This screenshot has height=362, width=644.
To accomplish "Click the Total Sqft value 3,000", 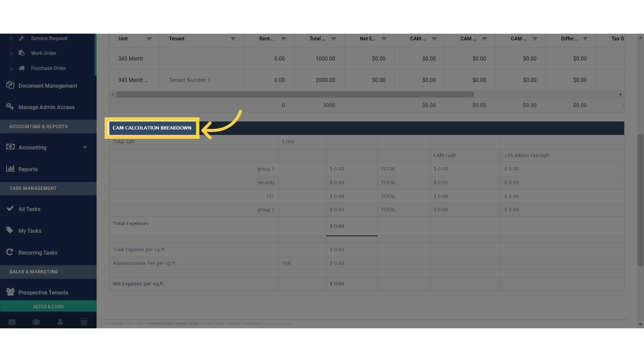I will pyautogui.click(x=288, y=142).
